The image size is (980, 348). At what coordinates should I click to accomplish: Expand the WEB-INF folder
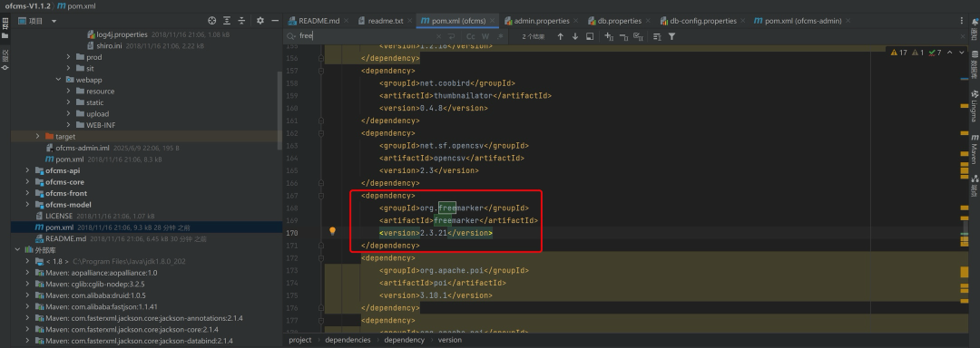point(69,125)
